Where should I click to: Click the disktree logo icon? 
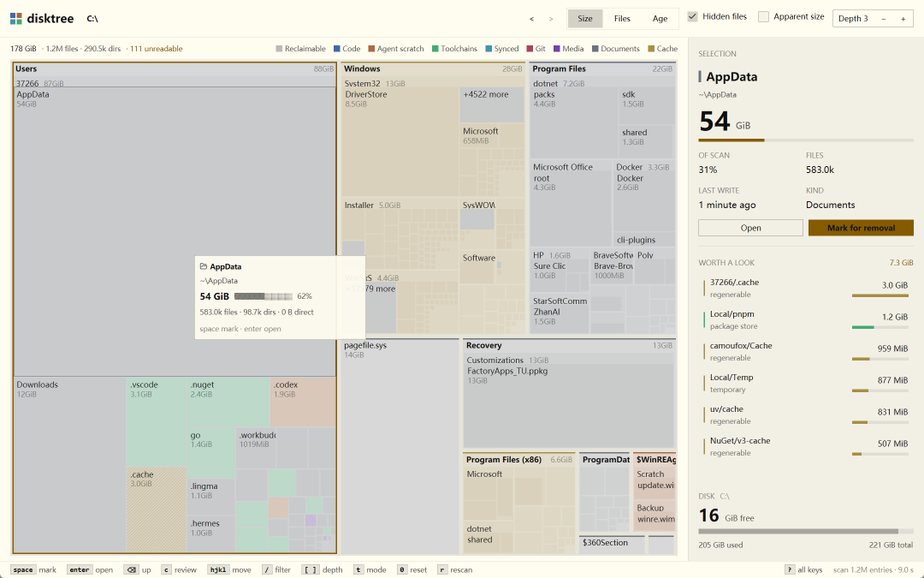16,18
